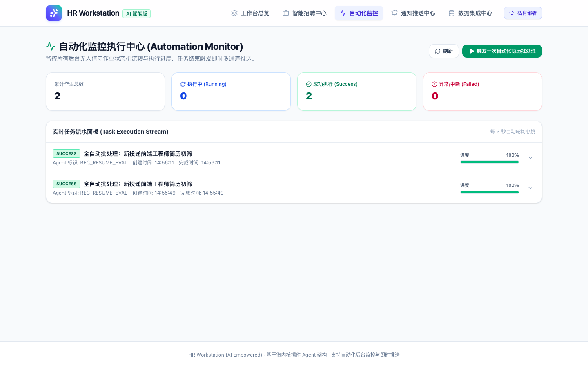Click the HR Workstation sparkle logo icon
The image size is (588, 368).
54,13
